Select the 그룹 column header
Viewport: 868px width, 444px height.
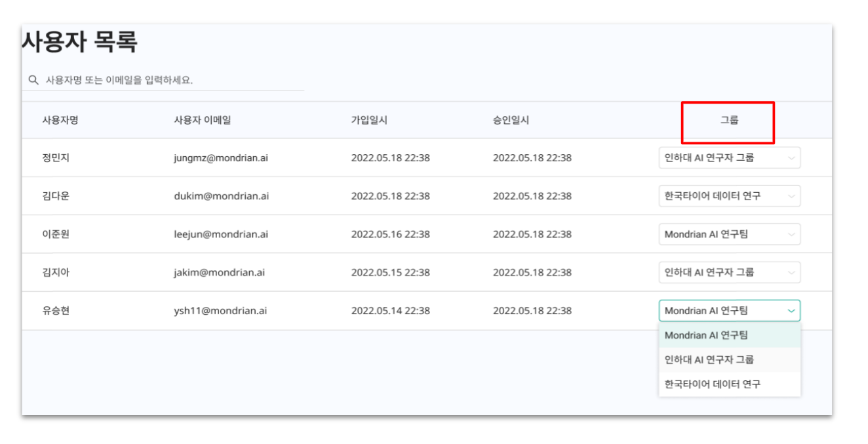(x=729, y=120)
